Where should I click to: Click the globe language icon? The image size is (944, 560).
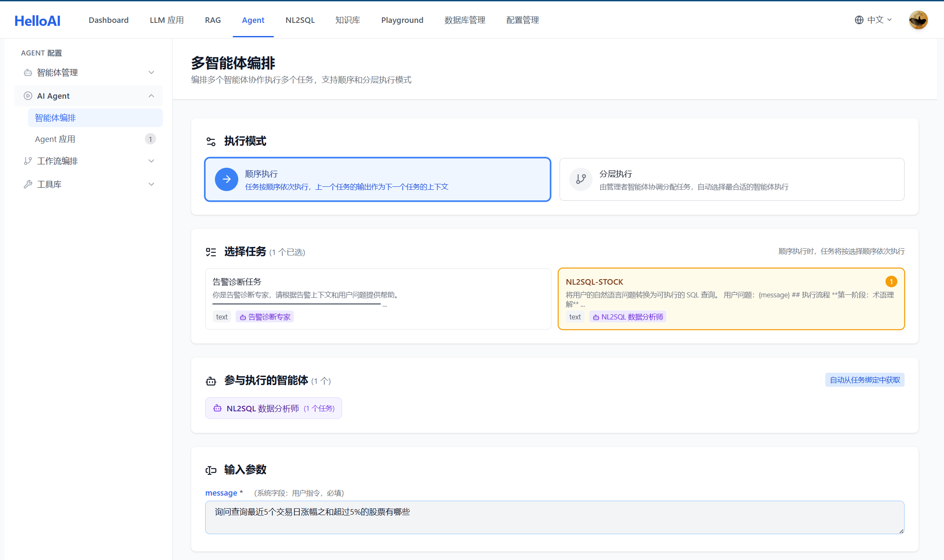tap(859, 20)
